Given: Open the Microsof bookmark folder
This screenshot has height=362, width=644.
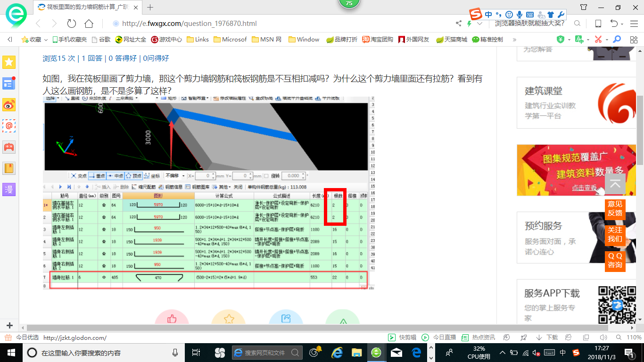Looking at the screenshot, I should (230, 40).
